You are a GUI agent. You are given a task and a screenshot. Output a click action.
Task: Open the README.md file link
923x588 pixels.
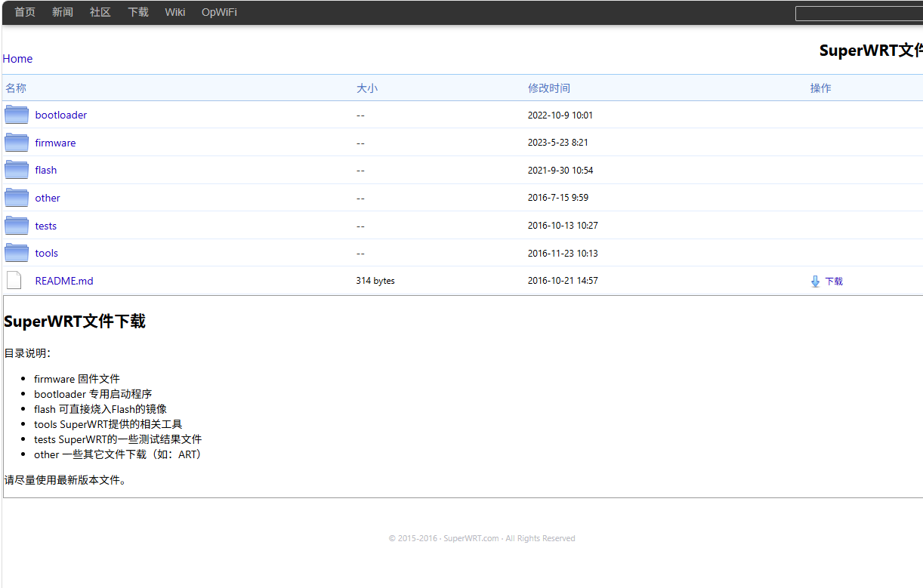pos(64,281)
